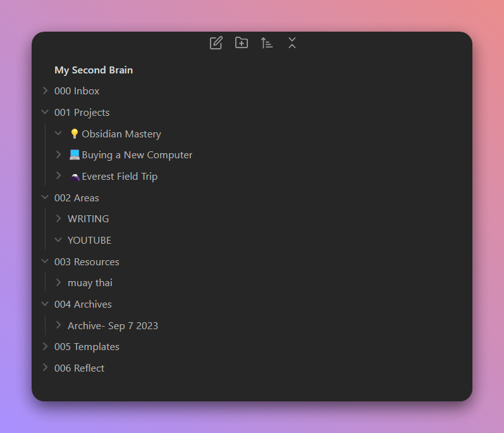Select the Everest Field Trip folder name
This screenshot has width=504, height=433.
click(120, 176)
